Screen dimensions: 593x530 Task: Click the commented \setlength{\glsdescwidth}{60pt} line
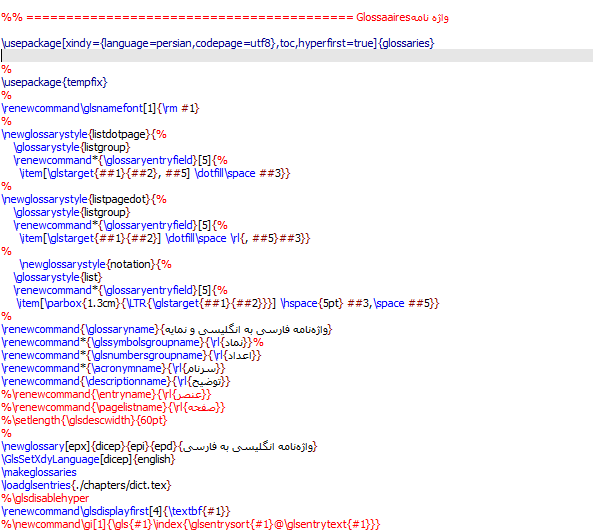(84, 420)
